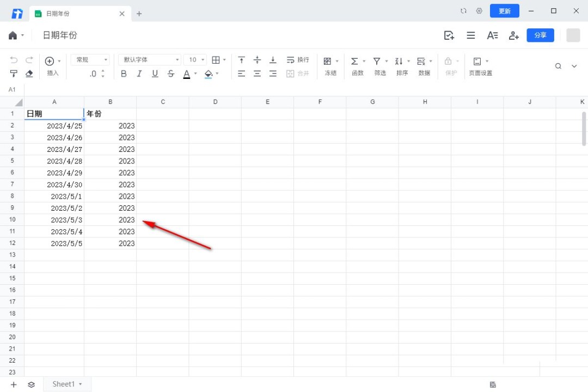The height and width of the screenshot is (392, 588).
Task: Open the add collaborator icon
Action: click(513, 35)
